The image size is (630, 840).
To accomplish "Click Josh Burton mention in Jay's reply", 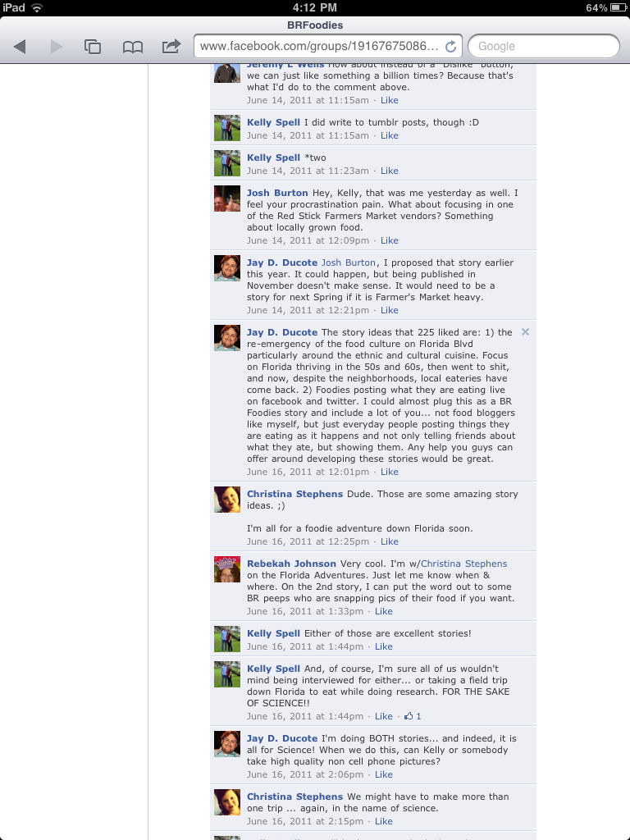I will coord(348,262).
